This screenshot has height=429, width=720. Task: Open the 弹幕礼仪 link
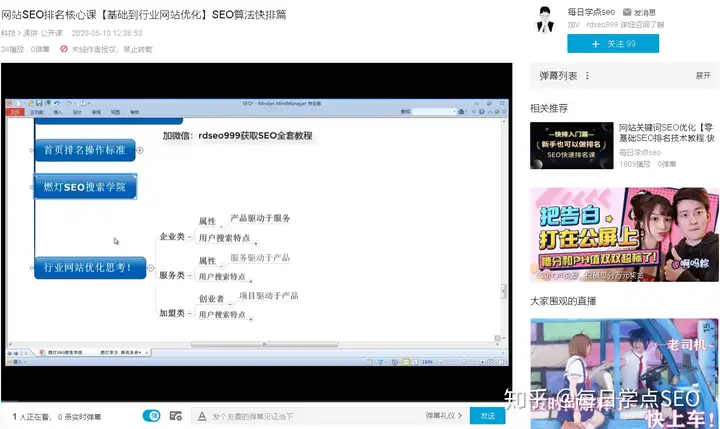[x=444, y=416]
